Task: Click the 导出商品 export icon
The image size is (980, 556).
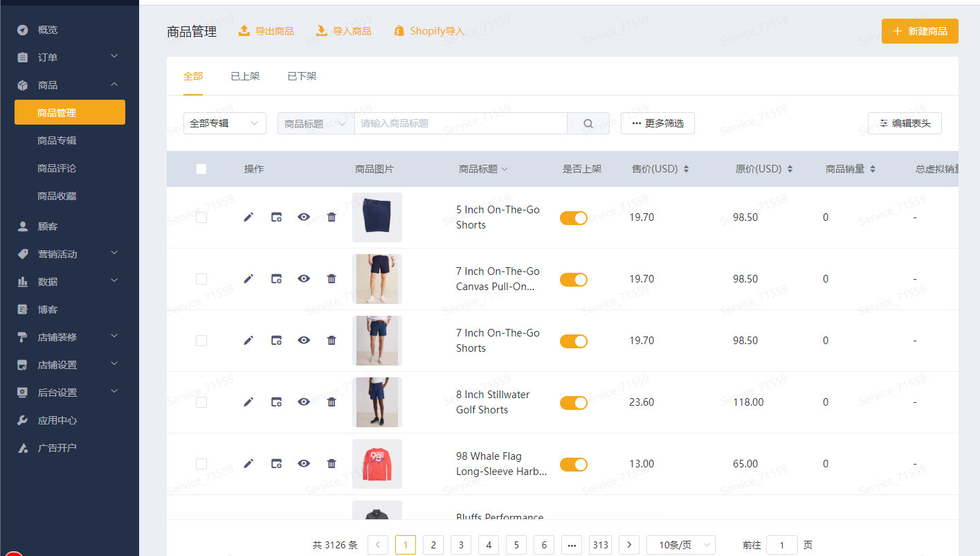Action: 244,31
